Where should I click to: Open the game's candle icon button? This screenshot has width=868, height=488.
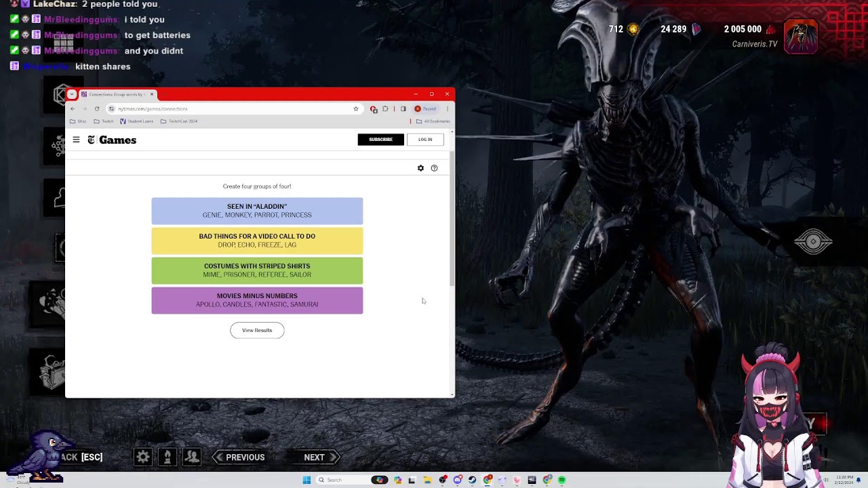[167, 457]
